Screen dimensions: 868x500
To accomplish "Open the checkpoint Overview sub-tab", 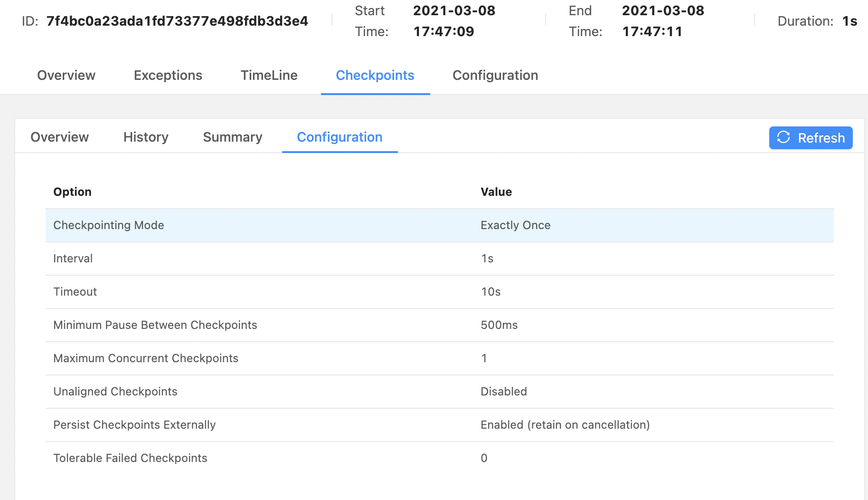I will pos(59,137).
